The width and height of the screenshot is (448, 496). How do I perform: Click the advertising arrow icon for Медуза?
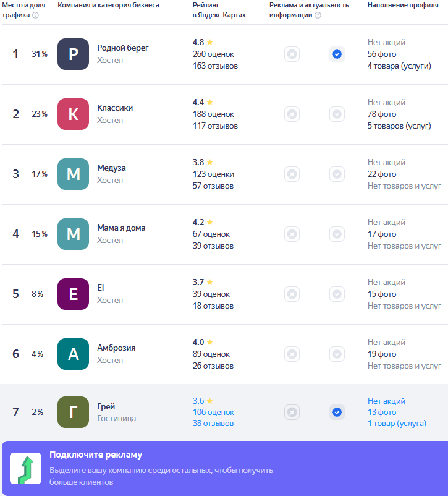click(x=292, y=174)
